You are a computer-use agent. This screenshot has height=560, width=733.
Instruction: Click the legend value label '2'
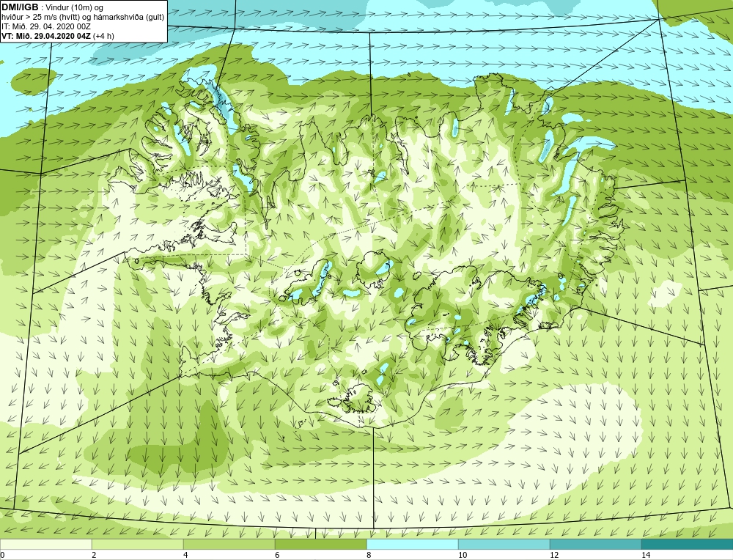(94, 555)
